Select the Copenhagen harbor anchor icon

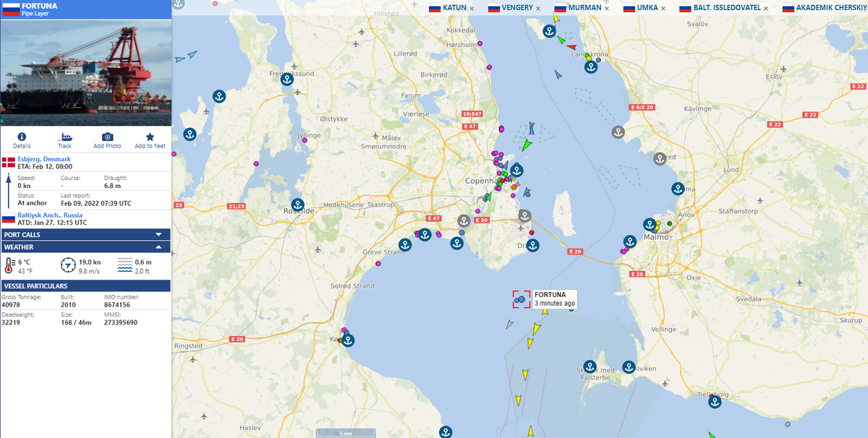coord(516,171)
